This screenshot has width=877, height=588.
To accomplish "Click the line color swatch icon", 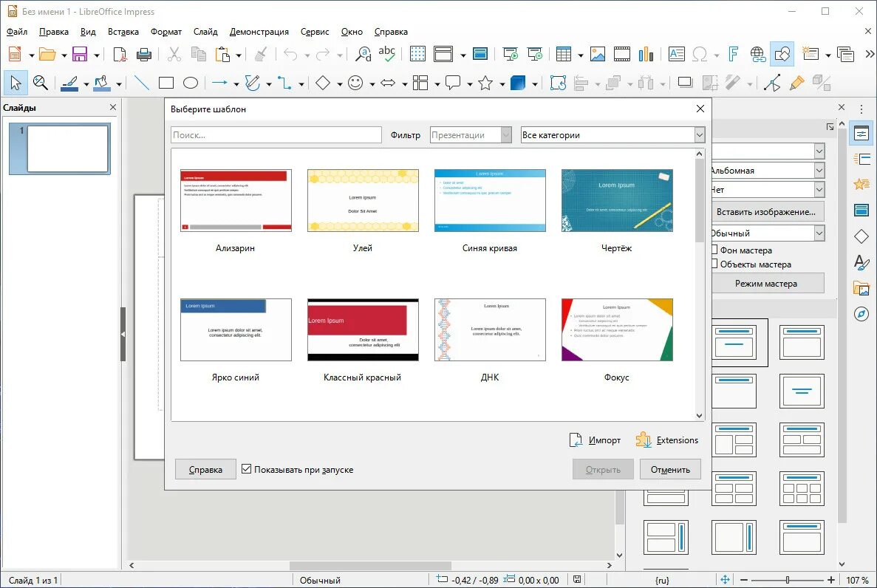I will 69,83.
